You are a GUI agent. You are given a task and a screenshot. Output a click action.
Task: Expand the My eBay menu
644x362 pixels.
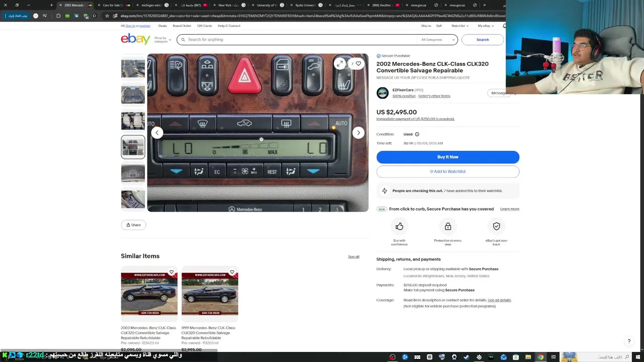pyautogui.click(x=486, y=26)
